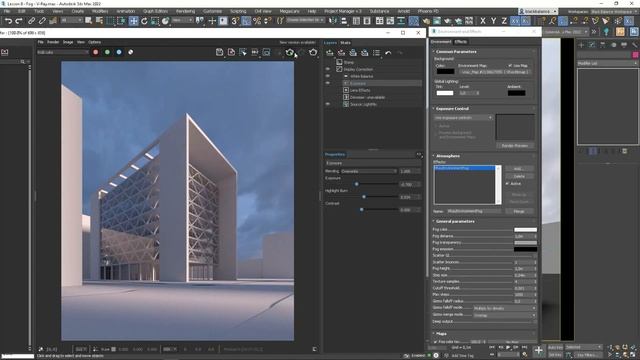Collapse the Exposure Control rollout
640x360 pixels.
[452, 109]
